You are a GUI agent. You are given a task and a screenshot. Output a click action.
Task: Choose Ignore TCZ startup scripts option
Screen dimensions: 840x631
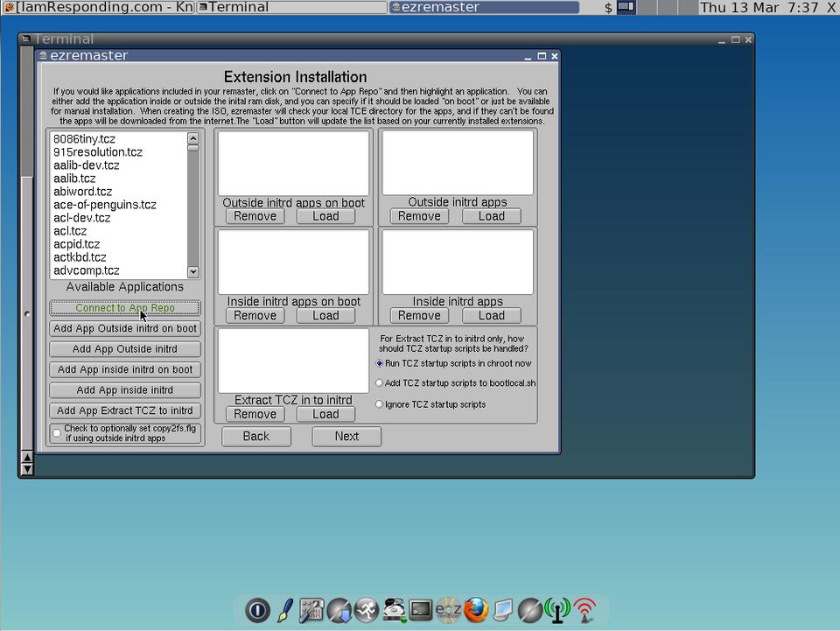(379, 404)
